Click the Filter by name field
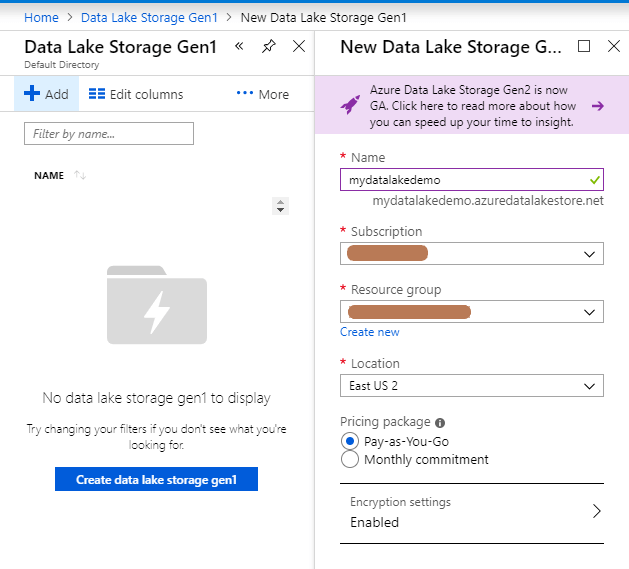This screenshot has height=569, width=629. coord(109,134)
